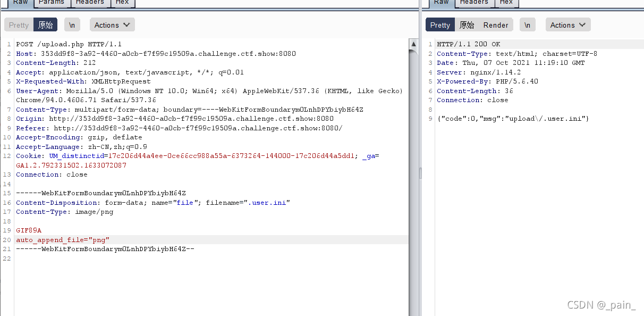Toggle \n display in request pane
Screen dimensions: 644x316
[72, 25]
